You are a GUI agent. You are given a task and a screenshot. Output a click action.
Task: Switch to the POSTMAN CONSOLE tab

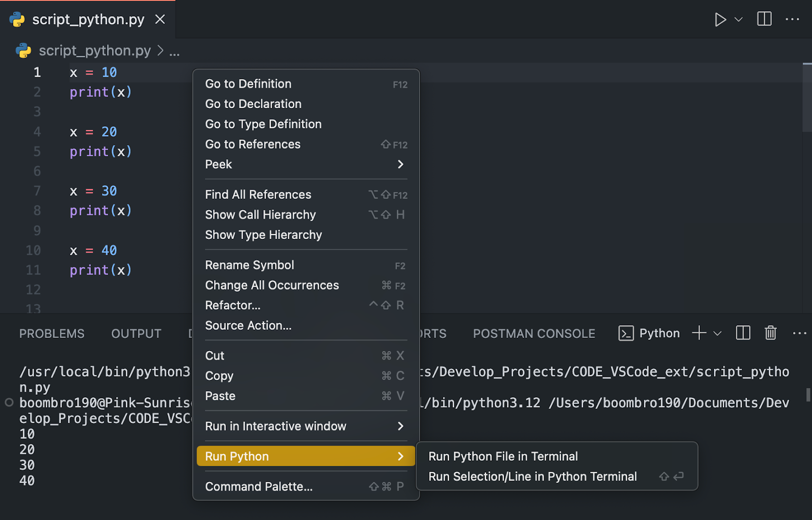[x=533, y=333]
